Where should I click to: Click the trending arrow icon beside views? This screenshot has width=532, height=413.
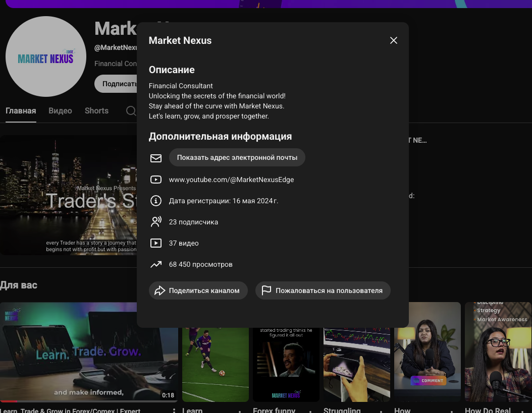click(156, 264)
